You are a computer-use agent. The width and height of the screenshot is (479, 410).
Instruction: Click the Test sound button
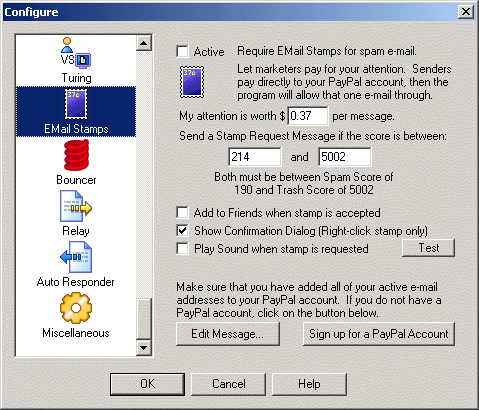coord(428,248)
